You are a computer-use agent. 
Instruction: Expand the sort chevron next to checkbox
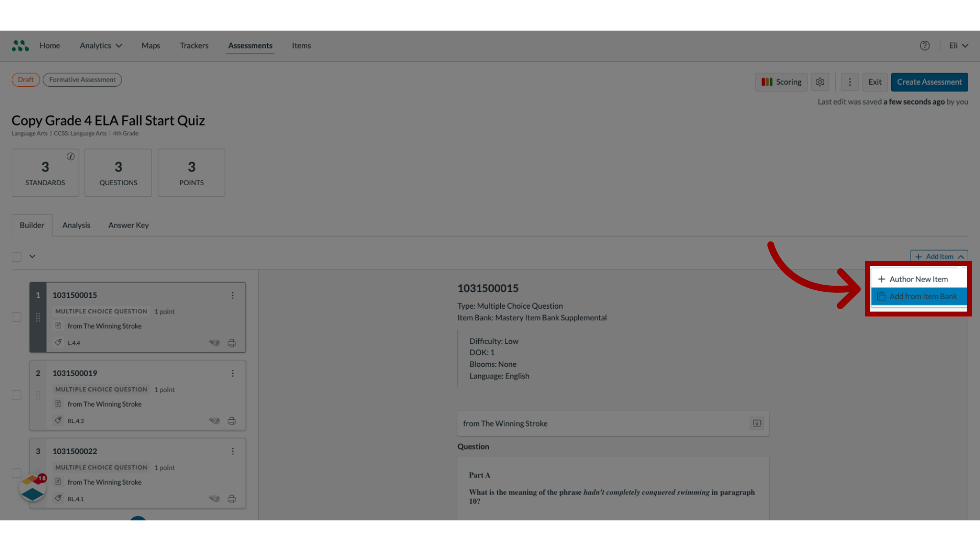32,256
